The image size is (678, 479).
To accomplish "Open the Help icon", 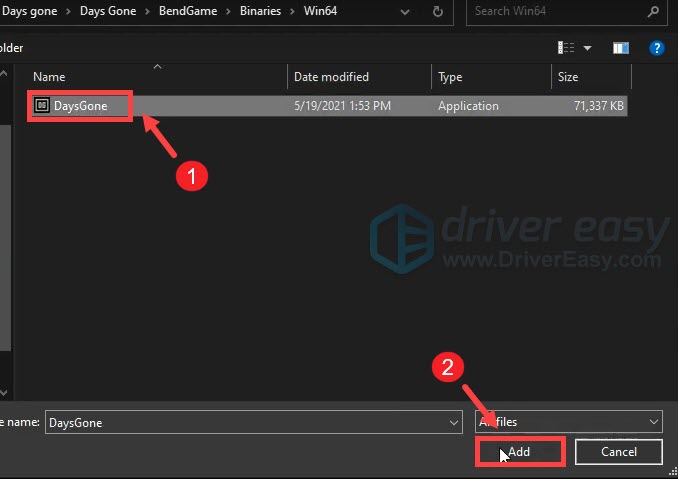I will 656,48.
